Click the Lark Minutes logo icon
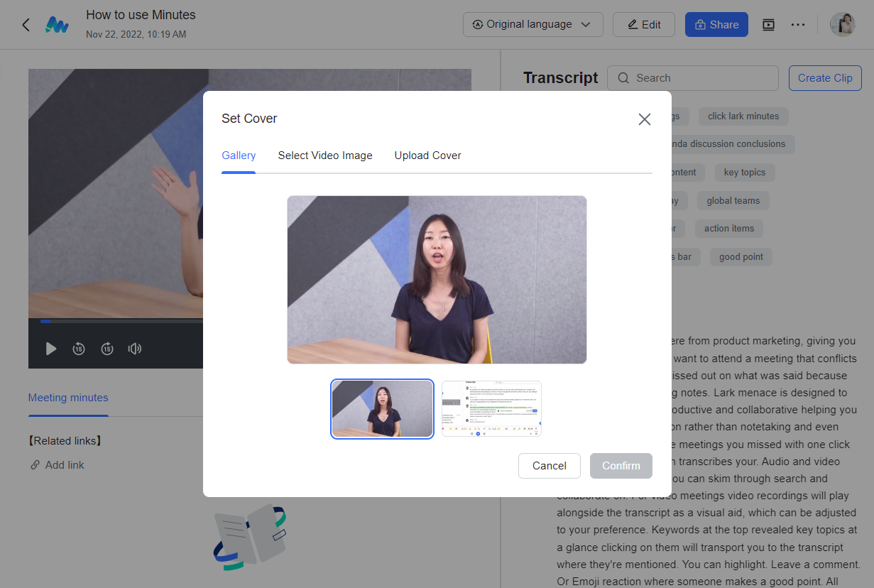 click(57, 25)
